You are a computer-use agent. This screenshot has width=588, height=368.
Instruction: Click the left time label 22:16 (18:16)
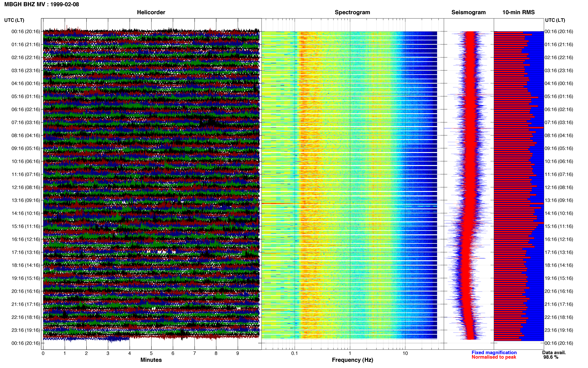pyautogui.click(x=26, y=317)
